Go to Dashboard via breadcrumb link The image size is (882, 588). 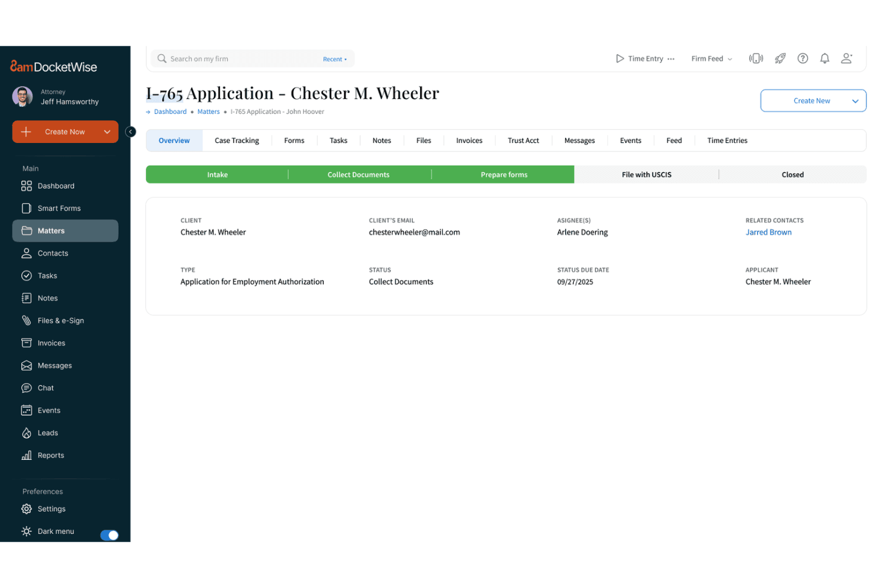pos(170,111)
